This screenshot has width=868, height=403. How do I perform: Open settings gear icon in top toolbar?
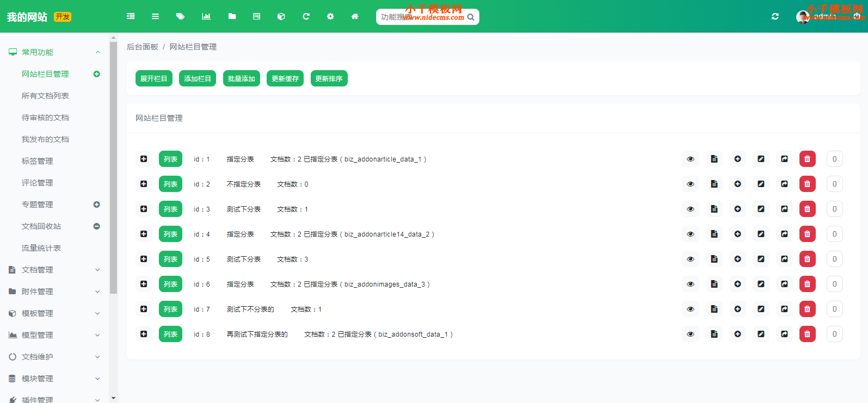330,16
